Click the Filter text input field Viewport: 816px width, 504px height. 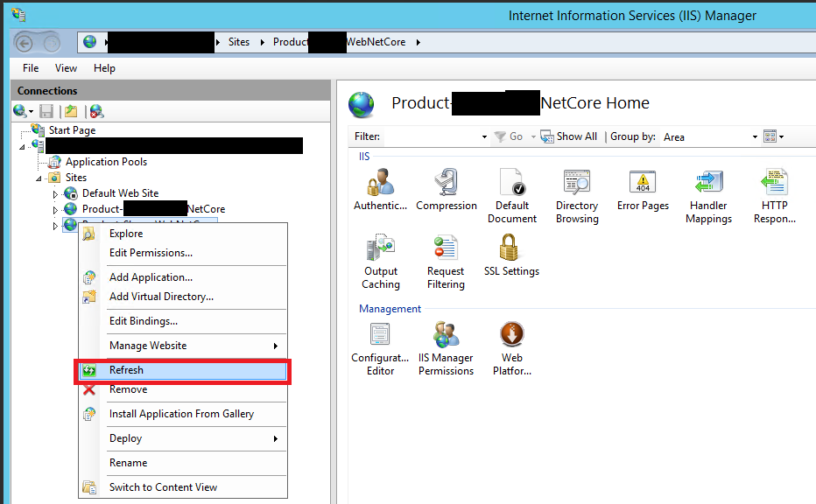click(x=431, y=136)
